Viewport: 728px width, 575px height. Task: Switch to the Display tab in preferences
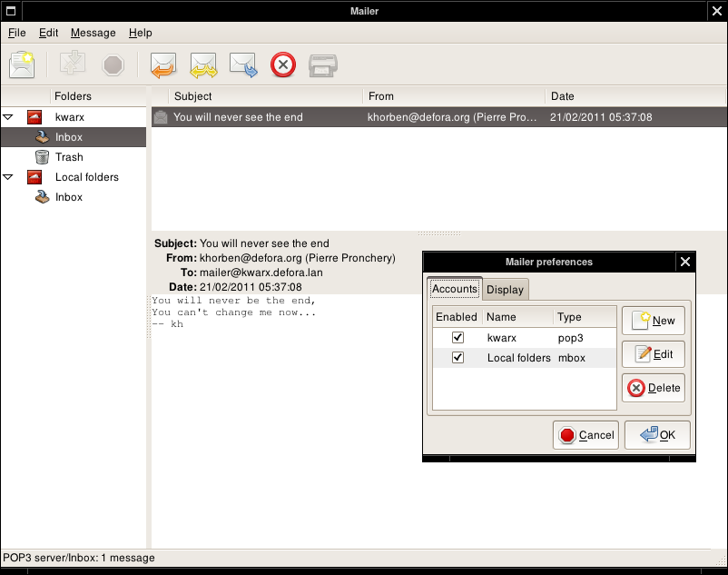505,290
